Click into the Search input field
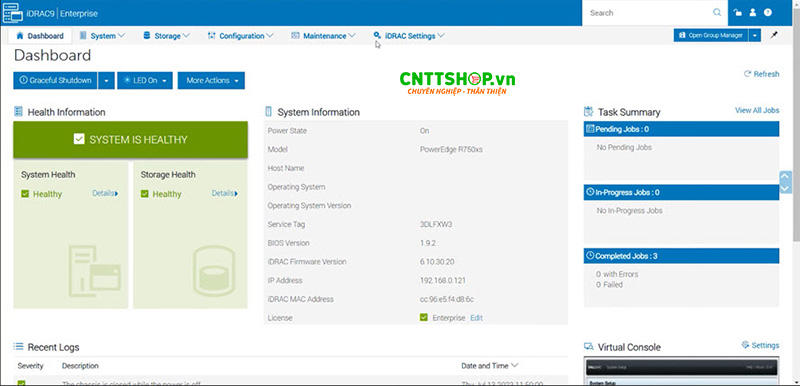 649,13
